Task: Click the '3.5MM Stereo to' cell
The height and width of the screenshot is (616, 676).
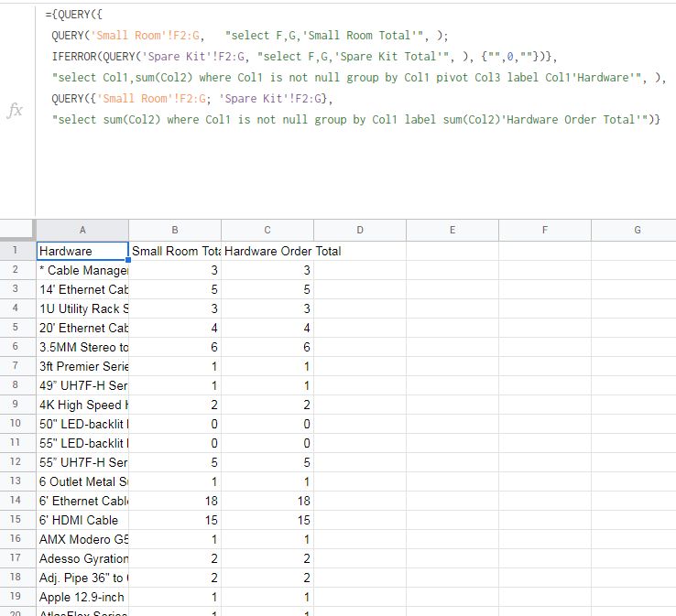Action: pyautogui.click(x=82, y=347)
